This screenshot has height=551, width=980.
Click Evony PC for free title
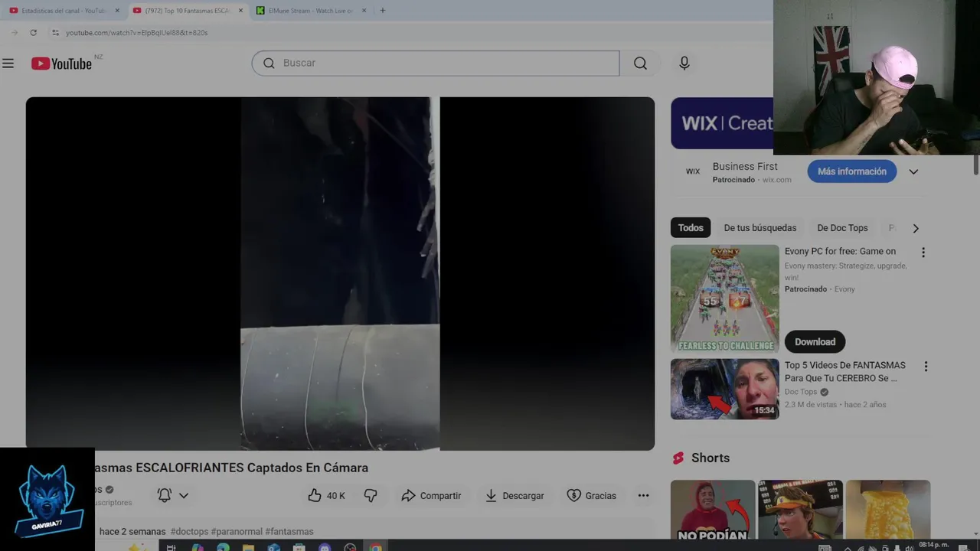[x=840, y=251]
